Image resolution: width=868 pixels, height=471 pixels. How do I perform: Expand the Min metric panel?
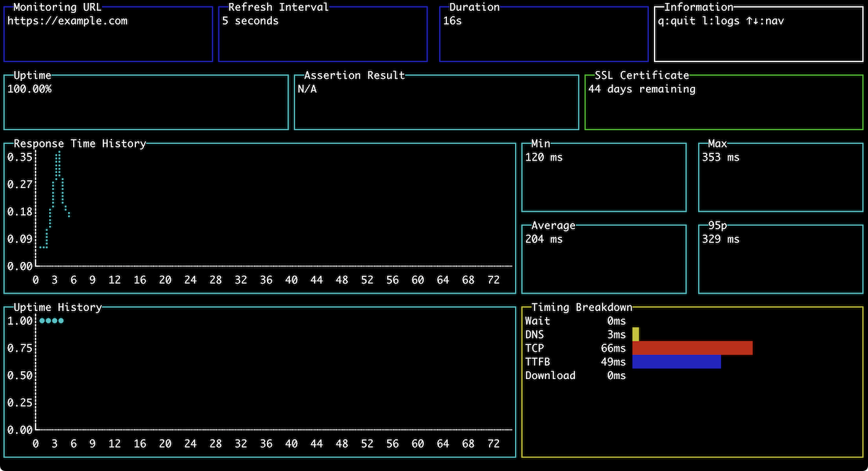(x=604, y=177)
